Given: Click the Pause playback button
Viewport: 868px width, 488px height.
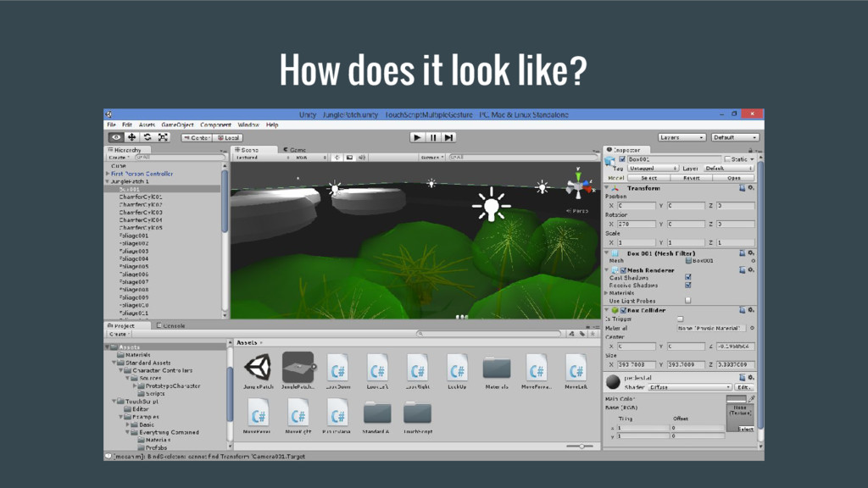Looking at the screenshot, I should [x=433, y=137].
